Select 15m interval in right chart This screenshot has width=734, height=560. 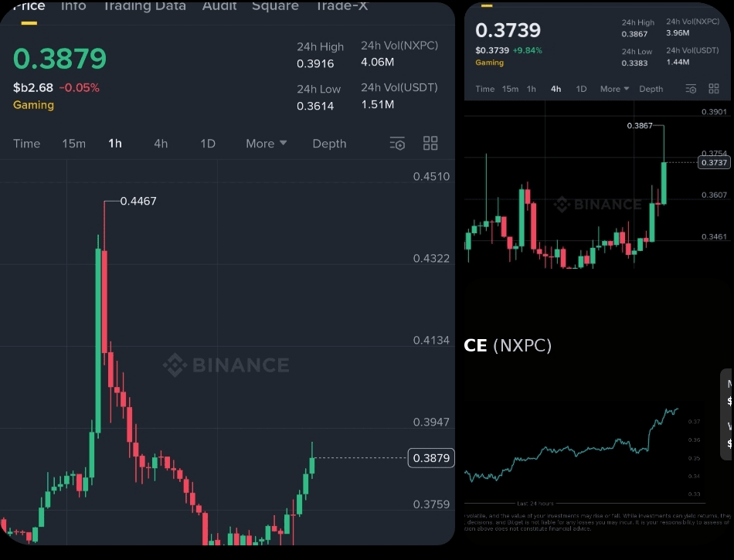point(510,89)
